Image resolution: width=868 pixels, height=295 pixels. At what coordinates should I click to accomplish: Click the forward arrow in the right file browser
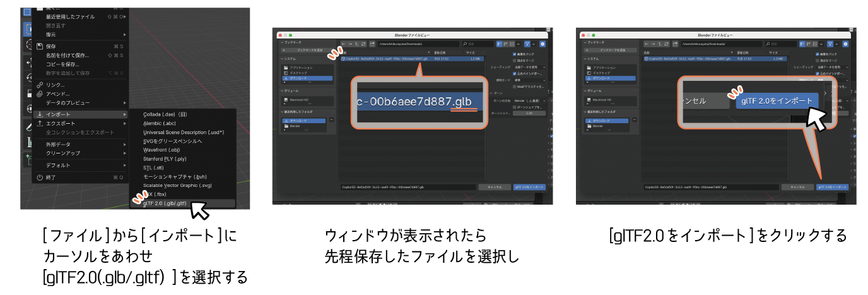pos(654,44)
